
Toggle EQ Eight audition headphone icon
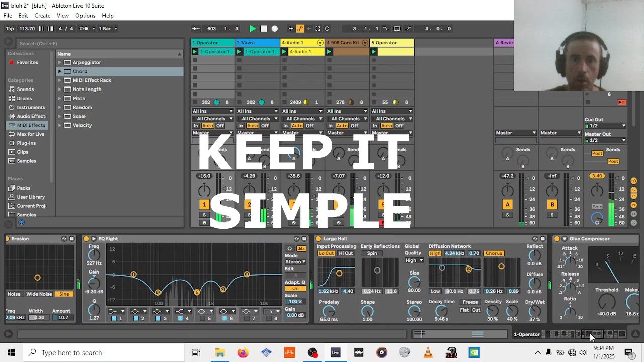tap(289, 248)
